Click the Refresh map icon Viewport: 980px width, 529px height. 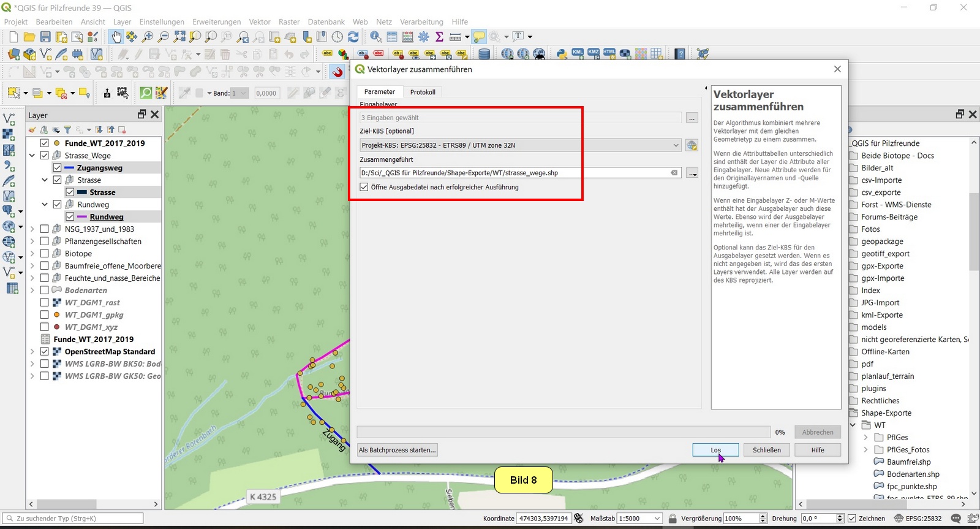[x=353, y=37]
